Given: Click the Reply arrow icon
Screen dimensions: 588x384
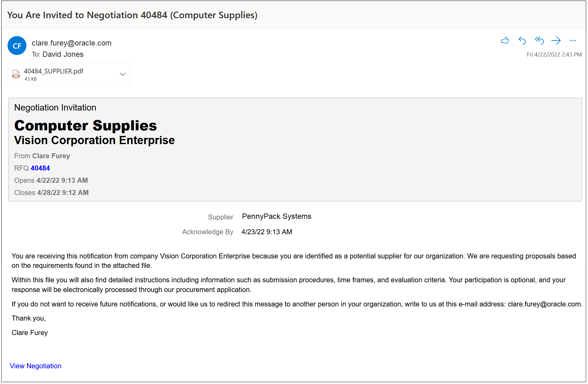Looking at the screenshot, I should click(522, 41).
